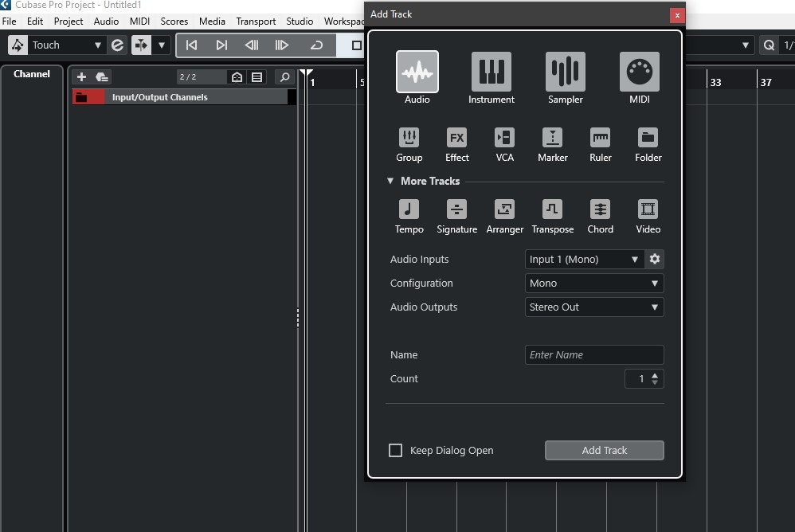This screenshot has height=532, width=795.
Task: Click the plus Add Track icon in track list
Action: pyautogui.click(x=81, y=77)
